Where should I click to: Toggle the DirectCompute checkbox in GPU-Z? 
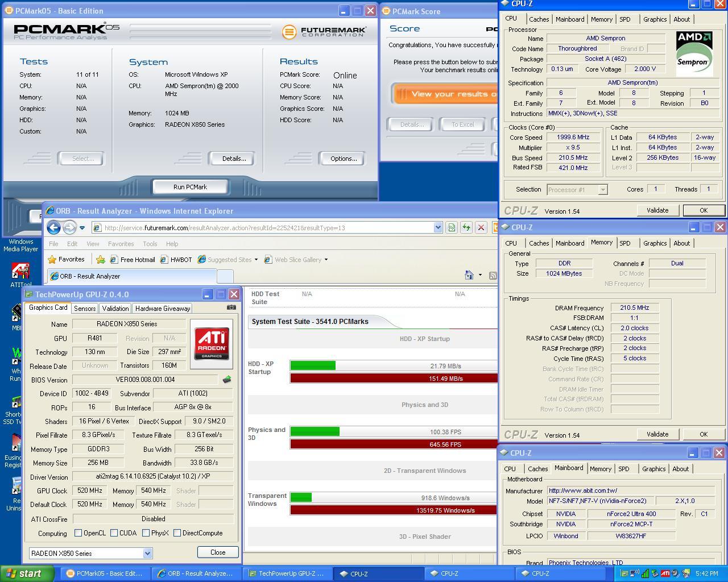point(177,533)
